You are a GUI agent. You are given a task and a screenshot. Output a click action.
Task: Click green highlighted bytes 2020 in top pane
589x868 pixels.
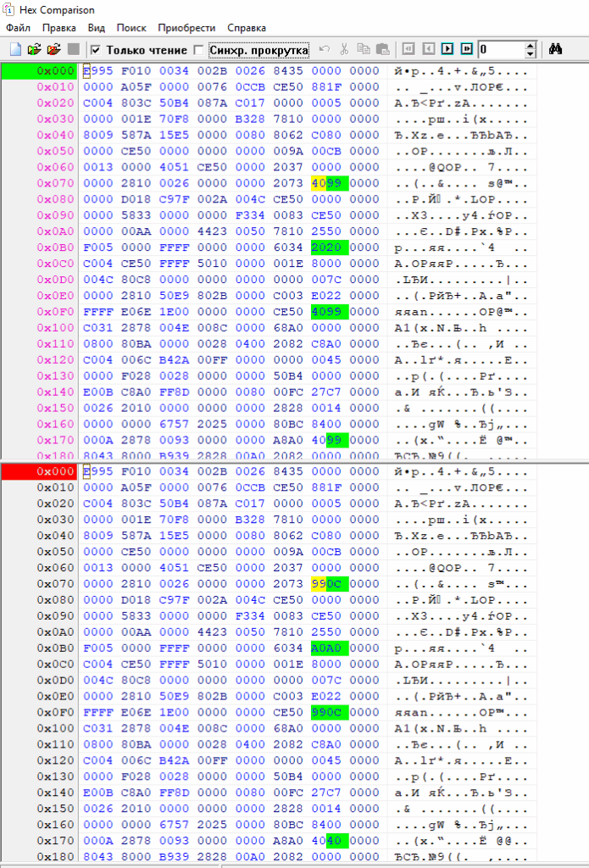coord(325,247)
